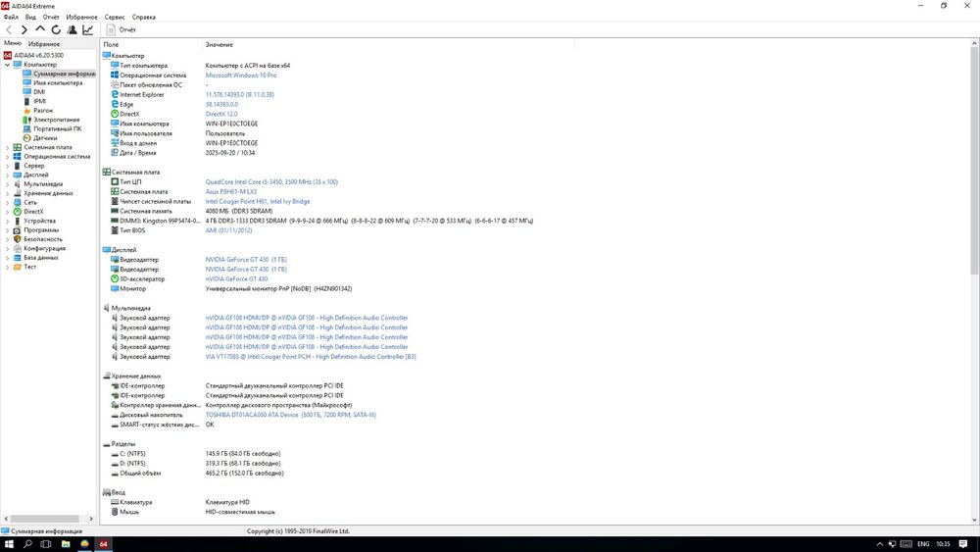Open the graph chart toolbar icon
The height and width of the screenshot is (552, 980).
88,29
